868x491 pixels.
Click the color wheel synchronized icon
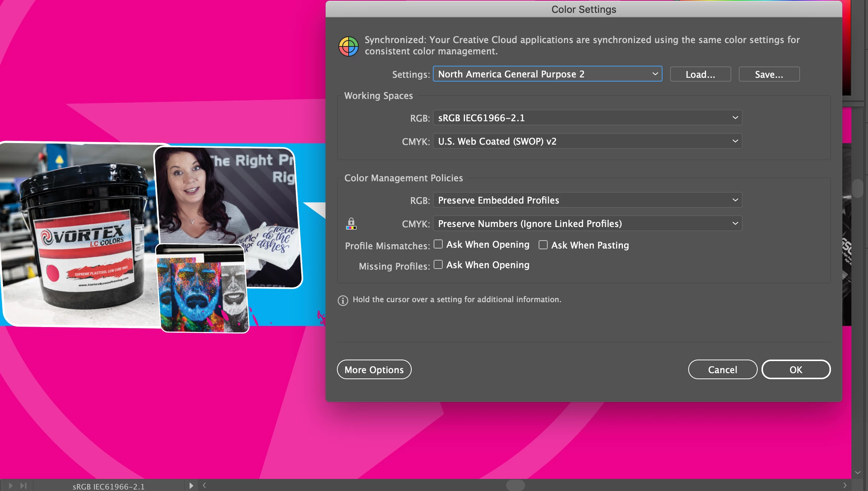click(x=348, y=46)
